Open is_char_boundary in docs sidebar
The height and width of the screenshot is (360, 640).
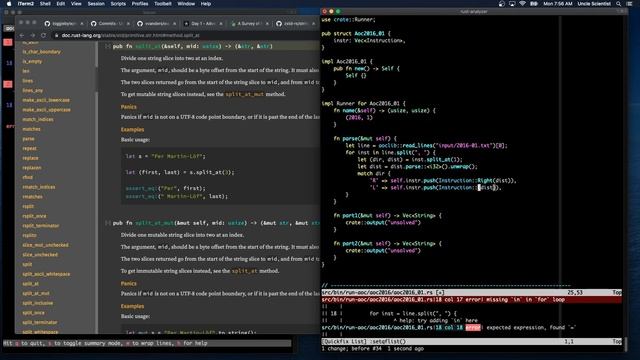[x=42, y=52]
